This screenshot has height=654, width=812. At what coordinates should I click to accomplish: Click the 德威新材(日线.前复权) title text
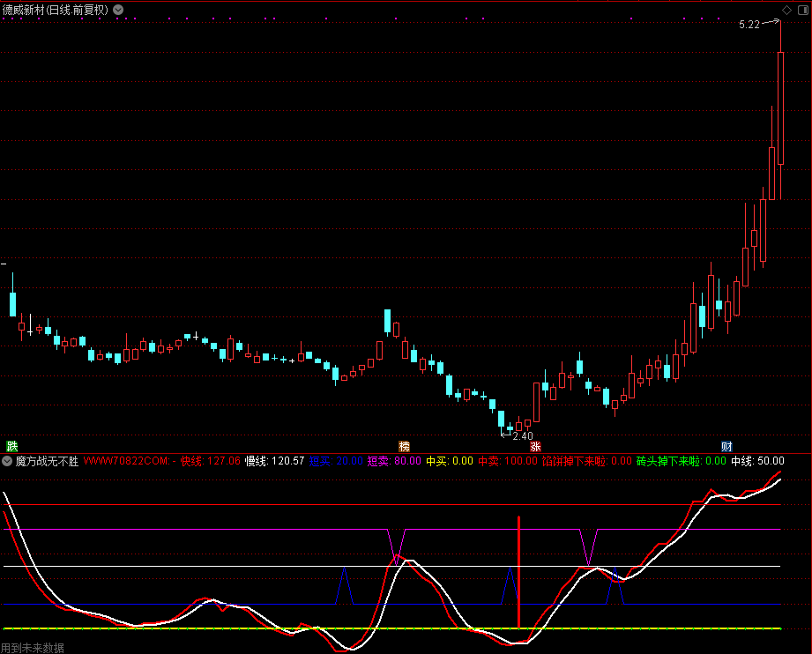[55, 10]
